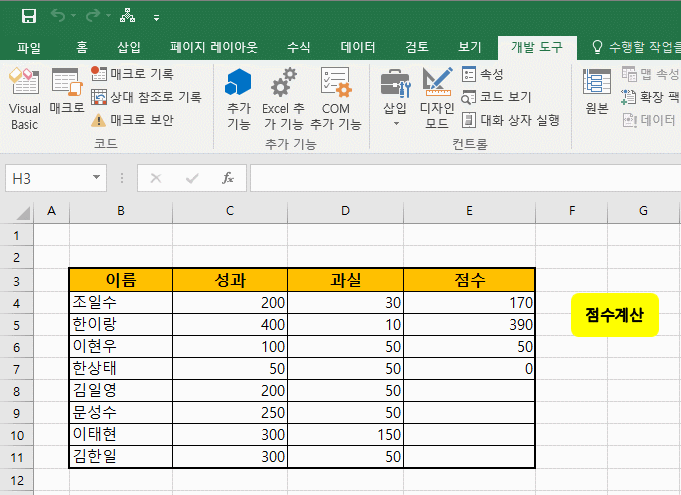Click the 과실 header cell
The image size is (681, 495).
coord(345,280)
